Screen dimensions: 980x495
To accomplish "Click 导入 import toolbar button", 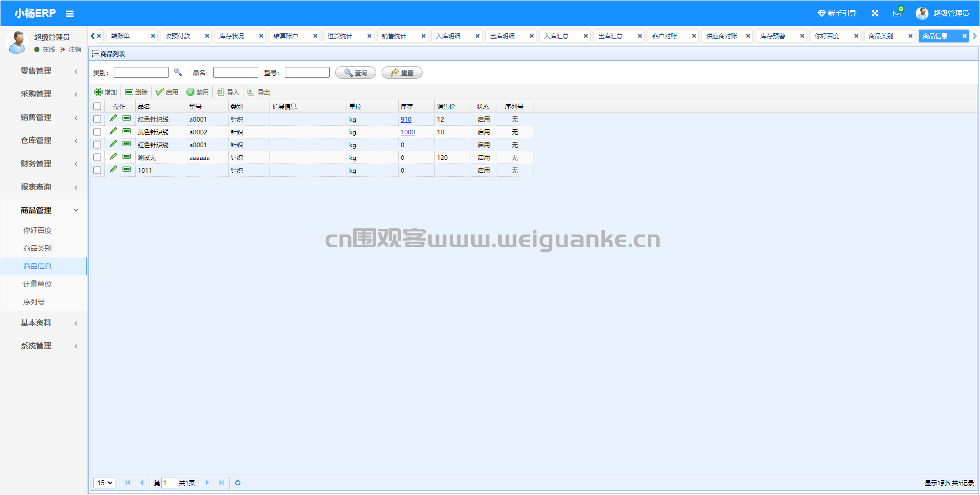I will point(228,92).
